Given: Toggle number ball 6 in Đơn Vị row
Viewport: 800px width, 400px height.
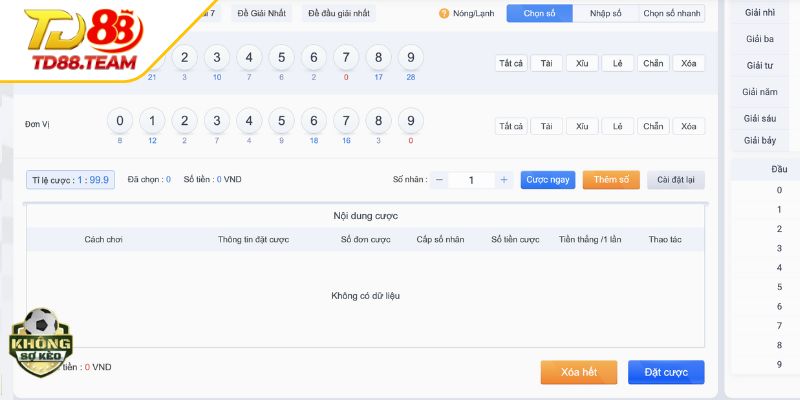Looking at the screenshot, I should tap(313, 122).
